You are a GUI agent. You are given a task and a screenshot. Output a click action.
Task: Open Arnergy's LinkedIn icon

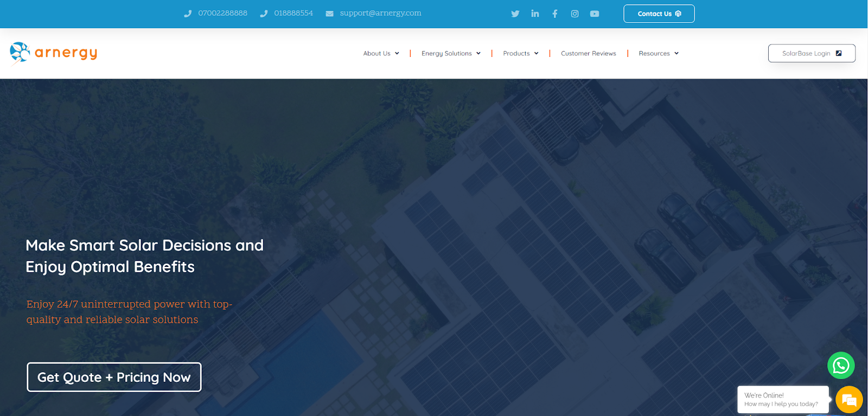(535, 14)
